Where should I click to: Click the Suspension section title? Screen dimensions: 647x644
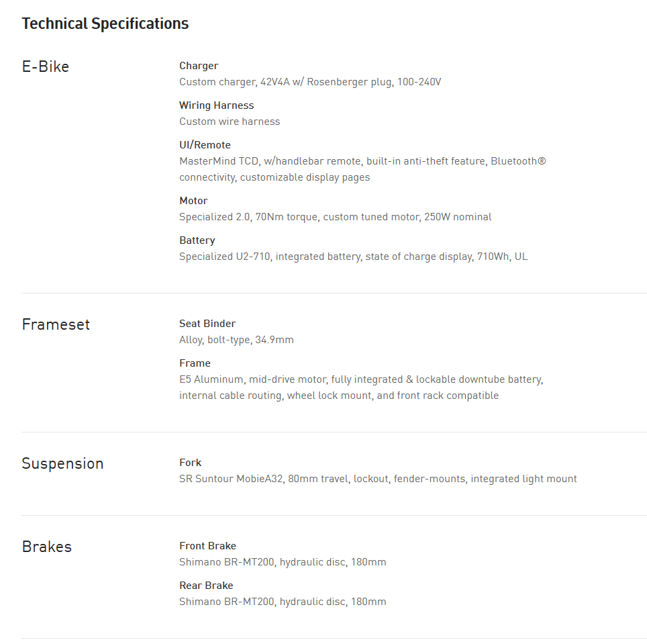coord(62,463)
